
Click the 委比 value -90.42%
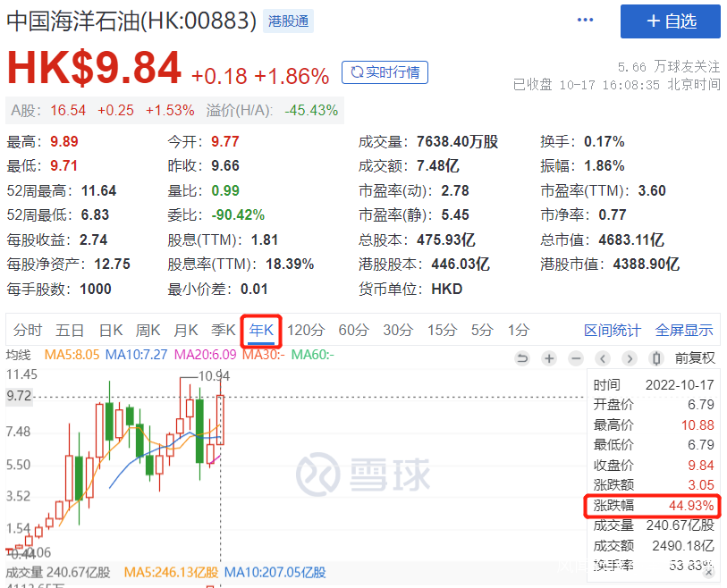point(238,214)
